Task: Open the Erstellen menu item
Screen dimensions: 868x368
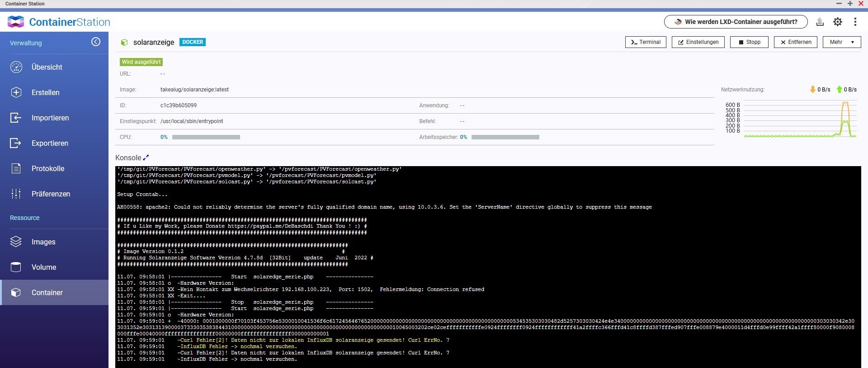Action: (x=45, y=92)
